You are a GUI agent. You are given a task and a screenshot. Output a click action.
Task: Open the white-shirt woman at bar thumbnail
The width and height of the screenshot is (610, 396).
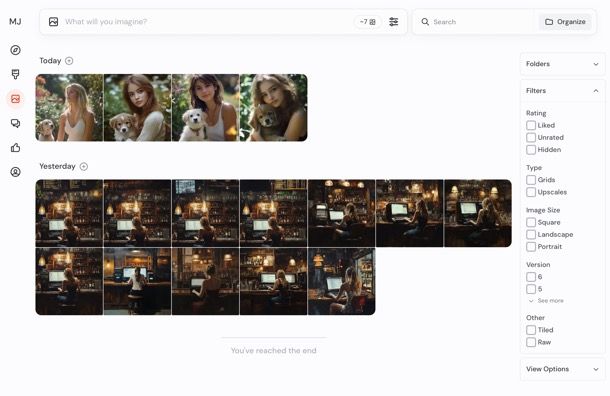click(137, 281)
